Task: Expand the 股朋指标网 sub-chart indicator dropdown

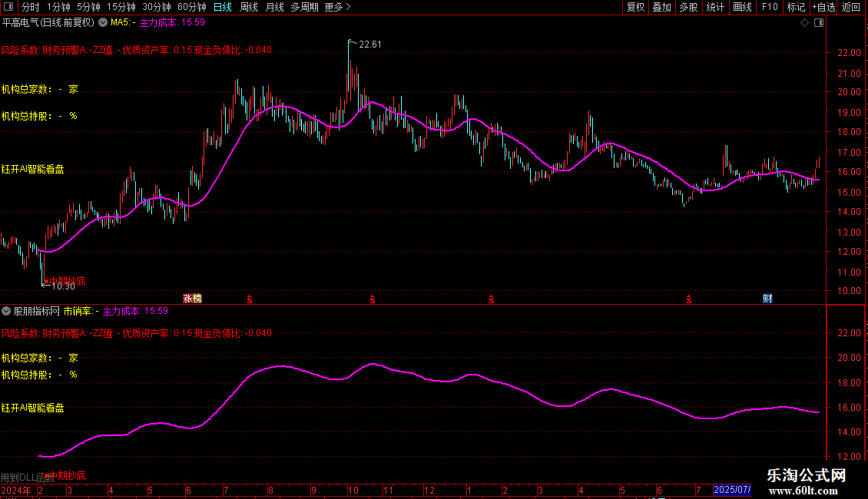Action: 8,312
